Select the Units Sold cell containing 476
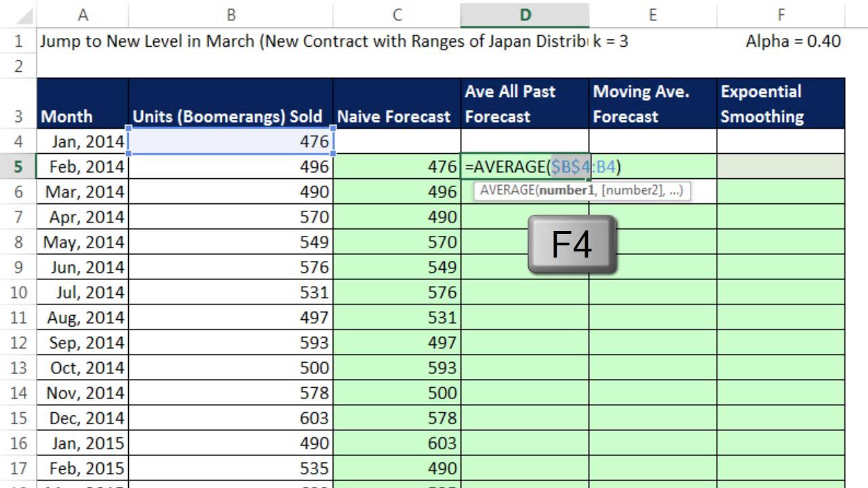The height and width of the screenshot is (488, 868). coord(231,142)
